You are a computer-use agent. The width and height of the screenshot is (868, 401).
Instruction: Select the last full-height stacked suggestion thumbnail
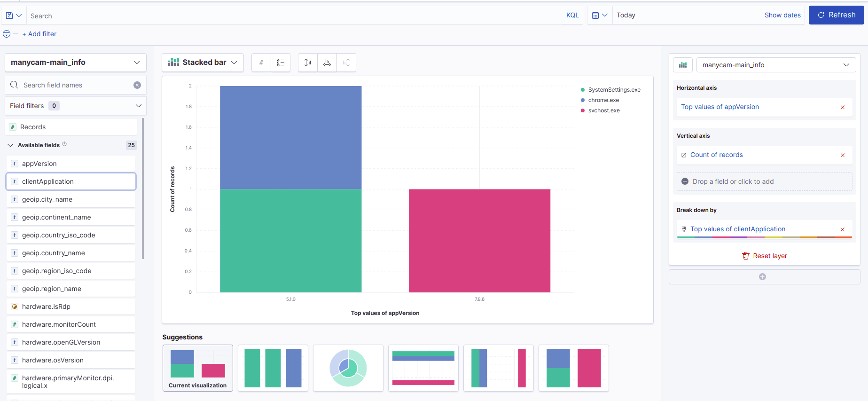coord(574,368)
